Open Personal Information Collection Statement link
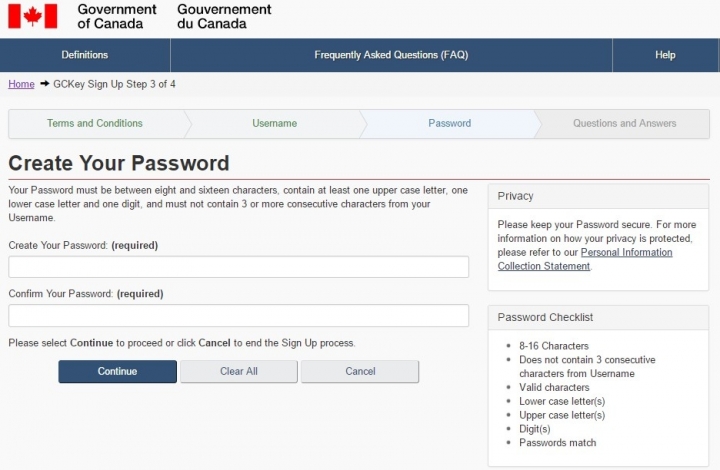The height and width of the screenshot is (470, 720). pyautogui.click(x=585, y=259)
